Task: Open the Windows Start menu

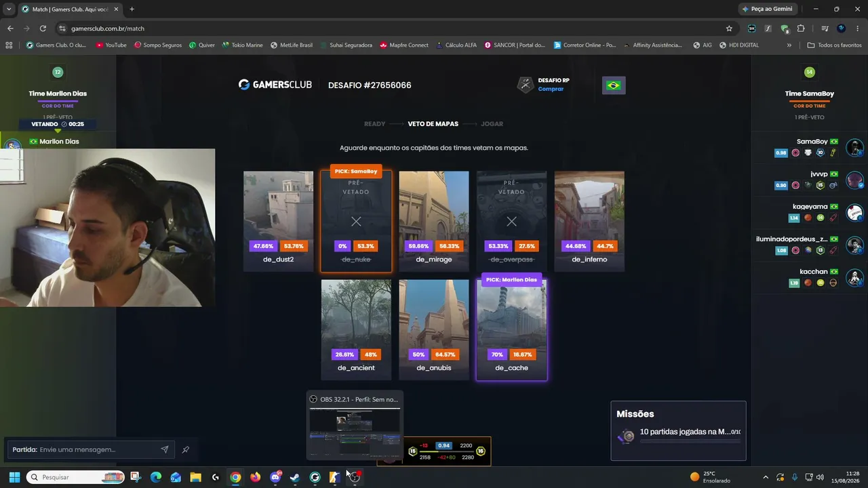Action: click(x=14, y=477)
